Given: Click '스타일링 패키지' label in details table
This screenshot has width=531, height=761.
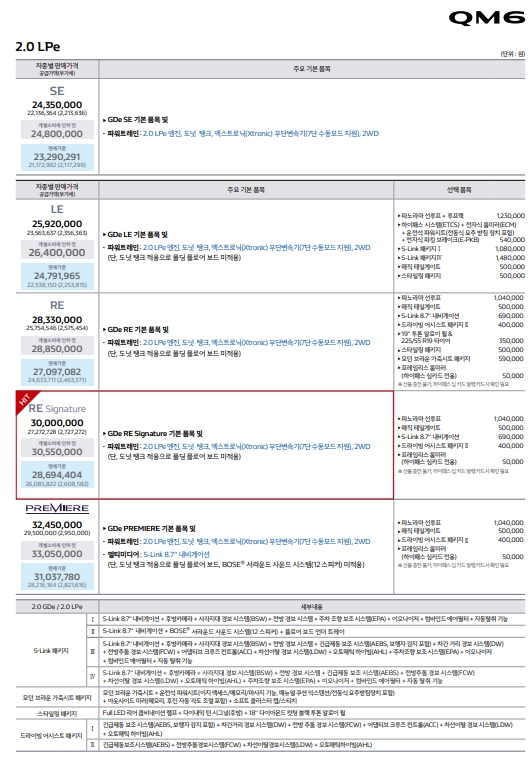Looking at the screenshot, I should click(57, 713).
